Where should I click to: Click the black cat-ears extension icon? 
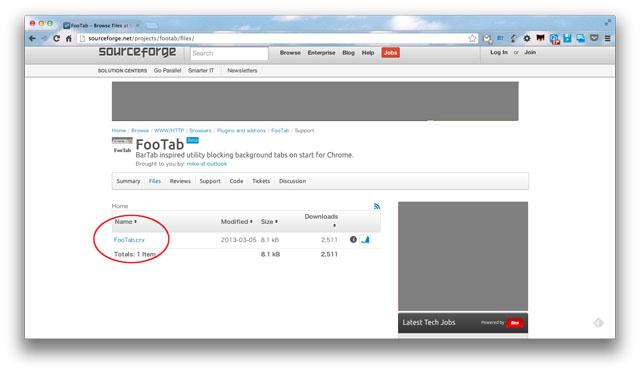[x=540, y=38]
